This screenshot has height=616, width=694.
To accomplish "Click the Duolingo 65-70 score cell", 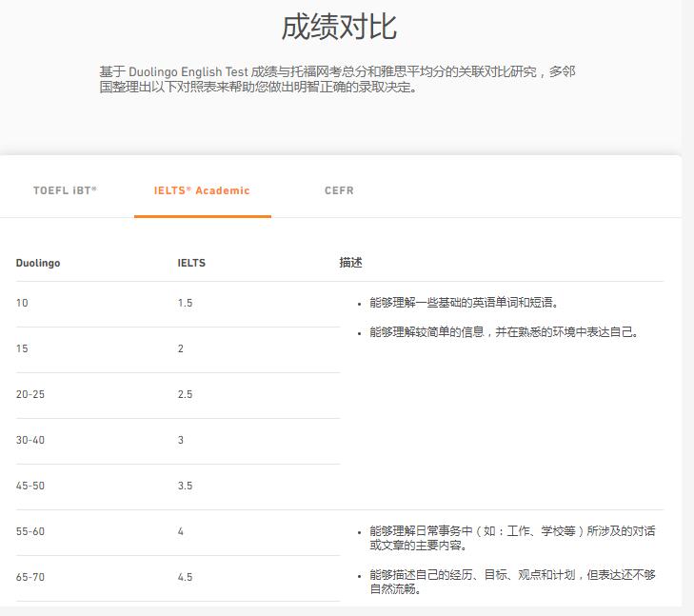I will [x=30, y=577].
